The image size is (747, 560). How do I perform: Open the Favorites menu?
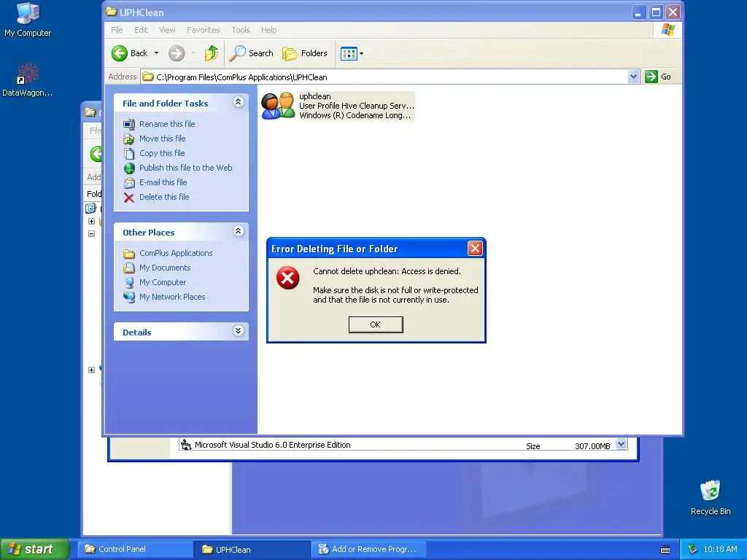(204, 30)
